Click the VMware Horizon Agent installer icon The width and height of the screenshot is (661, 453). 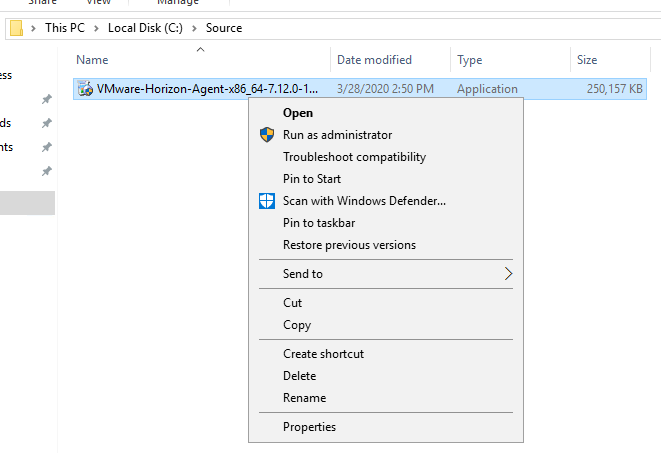tap(85, 89)
